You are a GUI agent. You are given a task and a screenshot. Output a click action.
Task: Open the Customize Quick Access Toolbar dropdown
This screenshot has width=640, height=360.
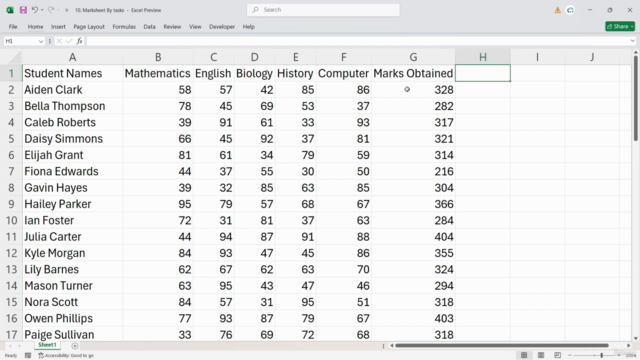click(x=67, y=10)
